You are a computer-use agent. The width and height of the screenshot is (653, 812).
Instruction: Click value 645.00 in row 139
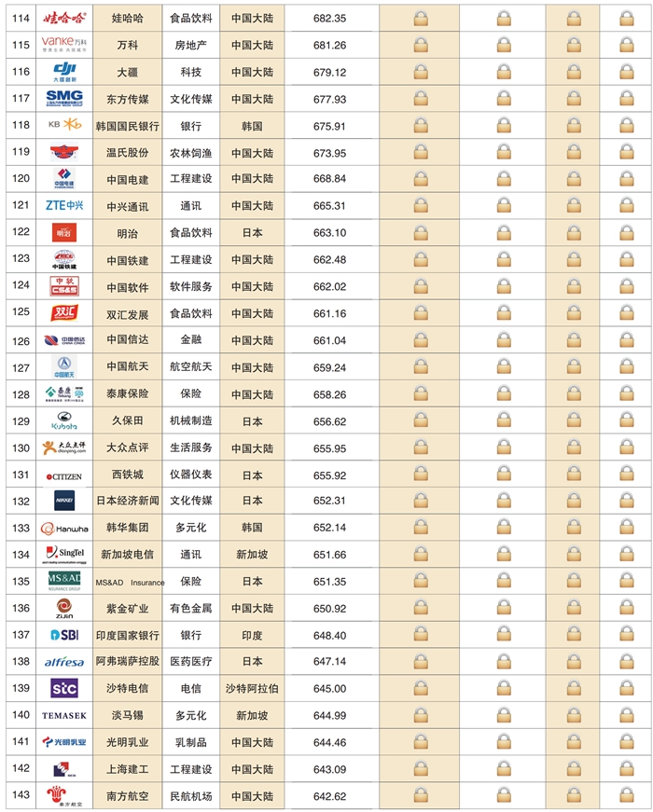click(x=329, y=689)
